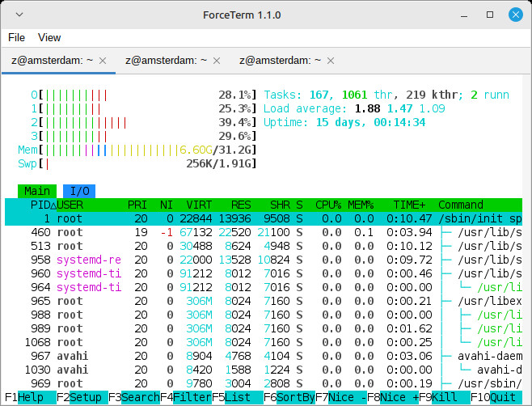Open the View menu
Image resolution: width=532 pixels, height=406 pixels.
[49, 37]
